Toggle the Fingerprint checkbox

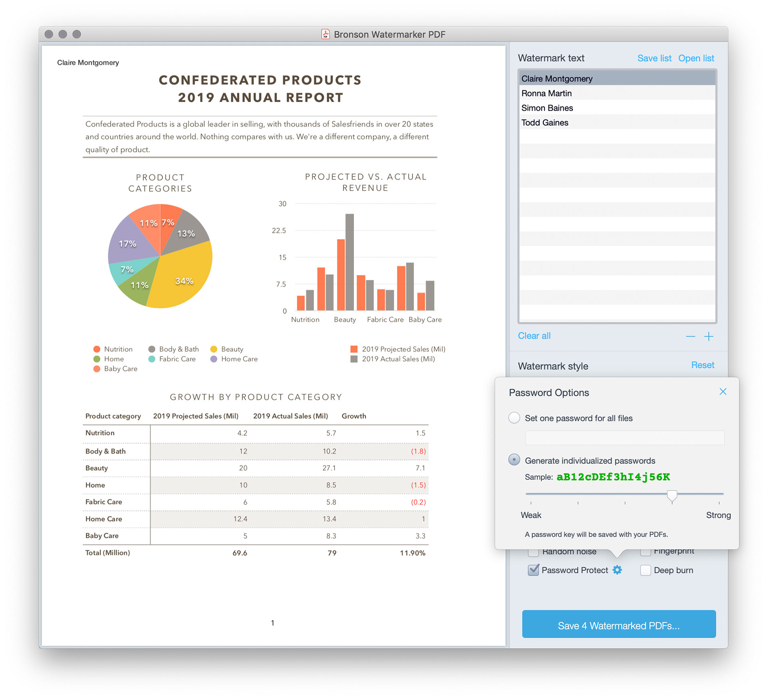[x=646, y=553]
